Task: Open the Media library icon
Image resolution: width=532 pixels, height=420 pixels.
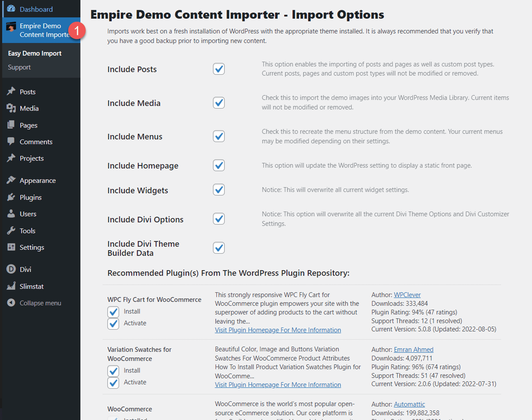Action: [11, 108]
